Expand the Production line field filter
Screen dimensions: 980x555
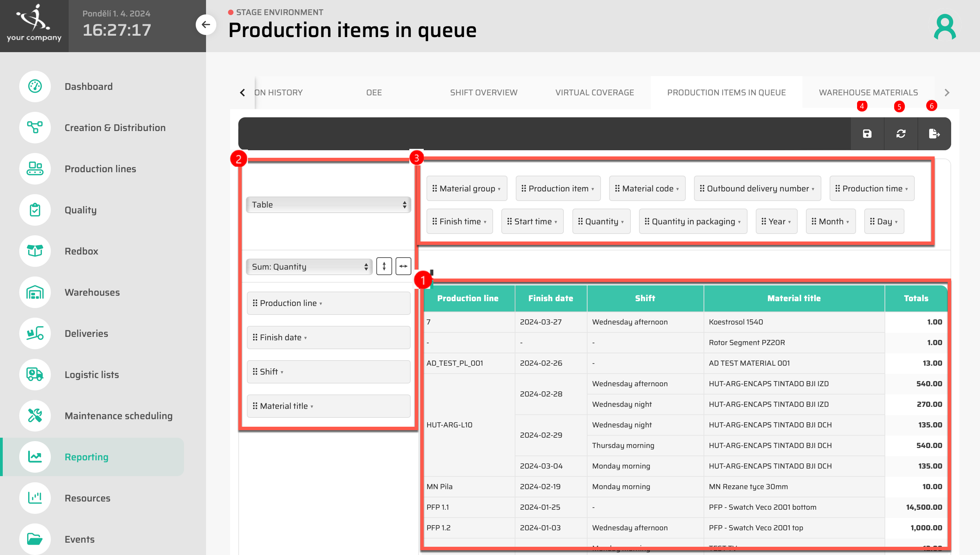pyautogui.click(x=321, y=304)
